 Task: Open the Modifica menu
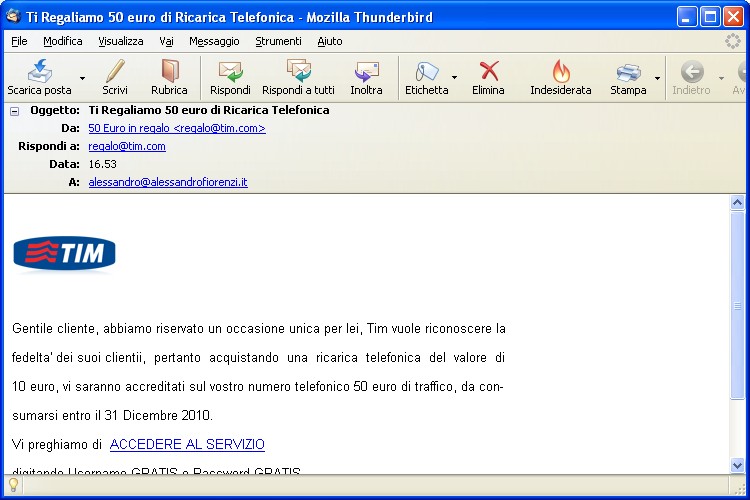(63, 41)
